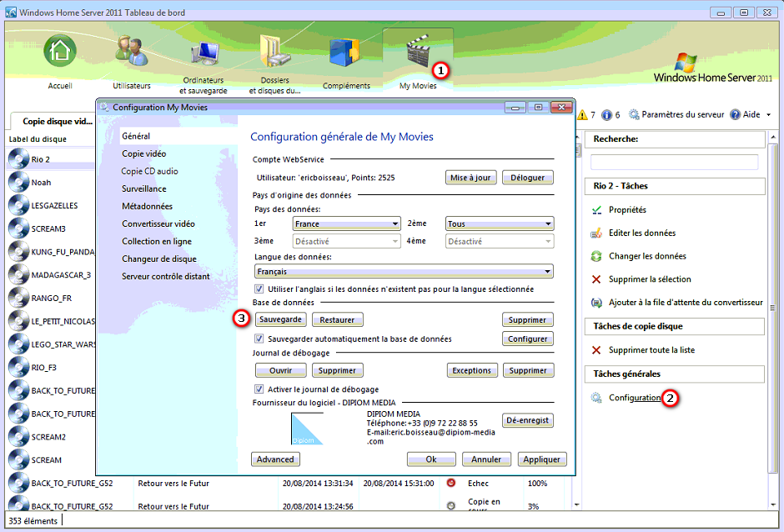
Task: Click the disc icon for RANGO_FR
Action: click(x=18, y=298)
